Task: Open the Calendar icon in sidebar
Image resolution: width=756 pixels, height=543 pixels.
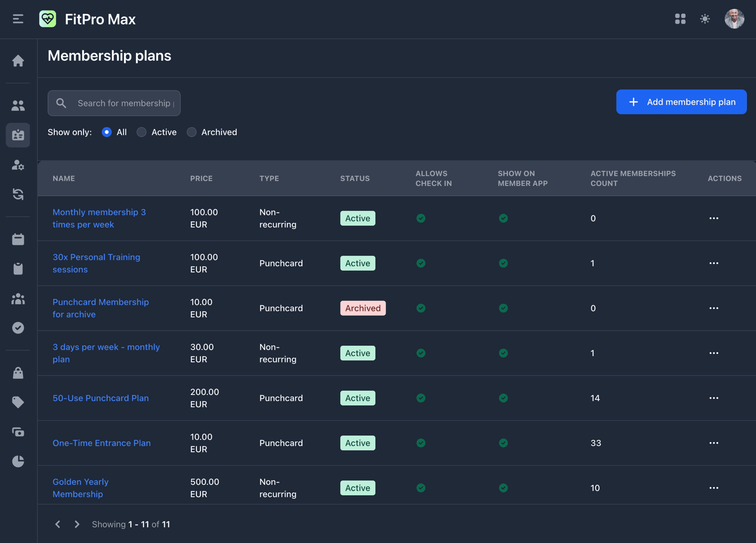Action: click(18, 239)
